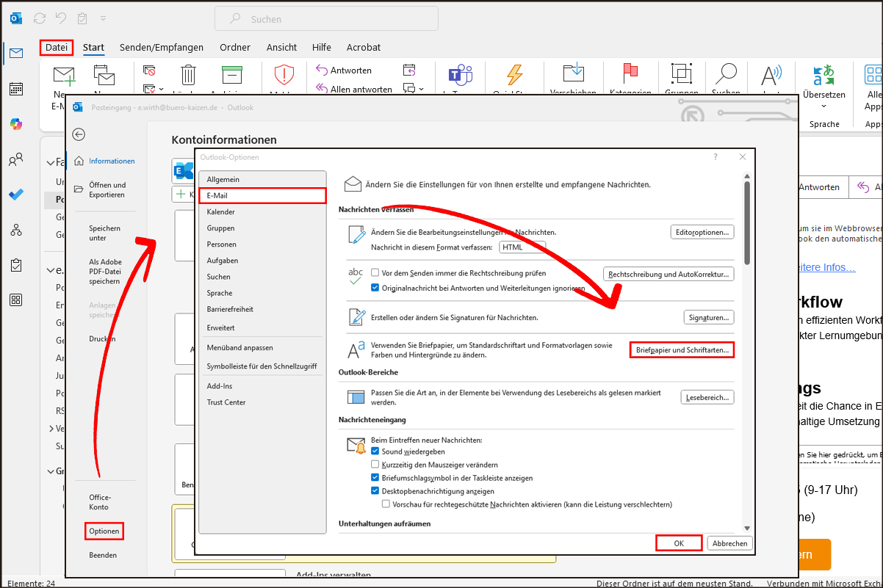Uncheck Sound wiedergeben checkbox
Viewport: 883px width, 588px height.
click(x=375, y=451)
